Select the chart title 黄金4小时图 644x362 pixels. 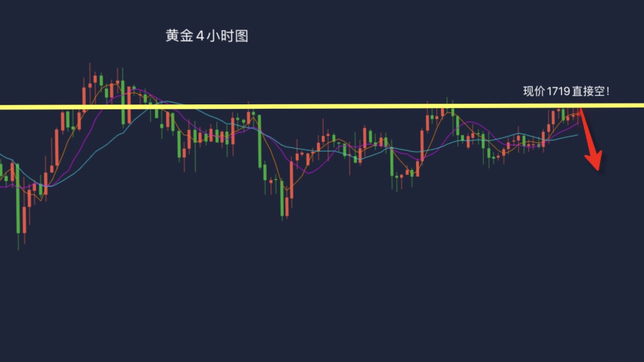pos(207,36)
